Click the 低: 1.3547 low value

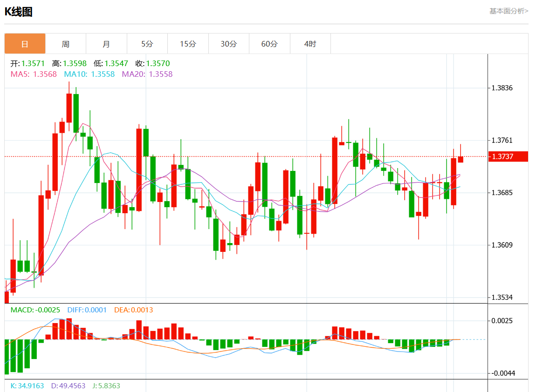coord(111,63)
